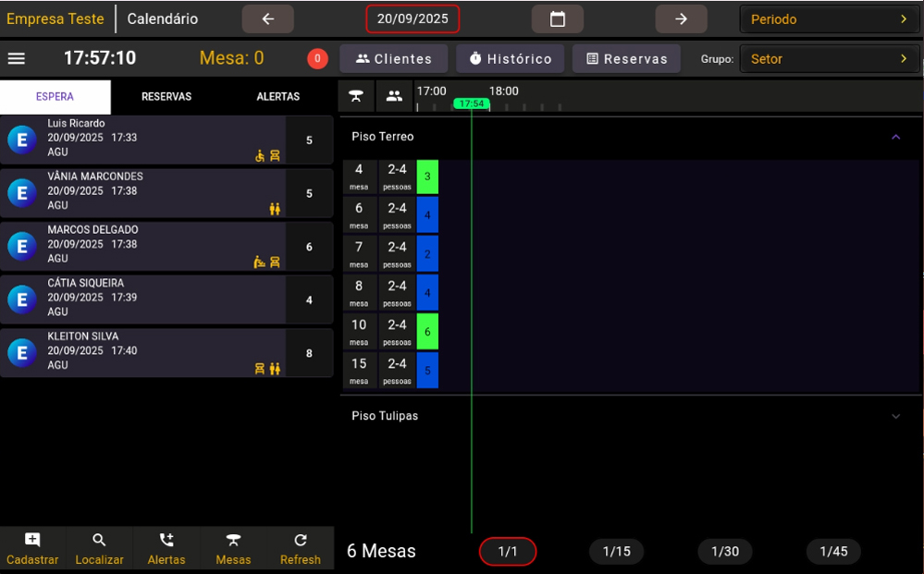Open the Histórico button
The image size is (924, 574).
pos(510,58)
